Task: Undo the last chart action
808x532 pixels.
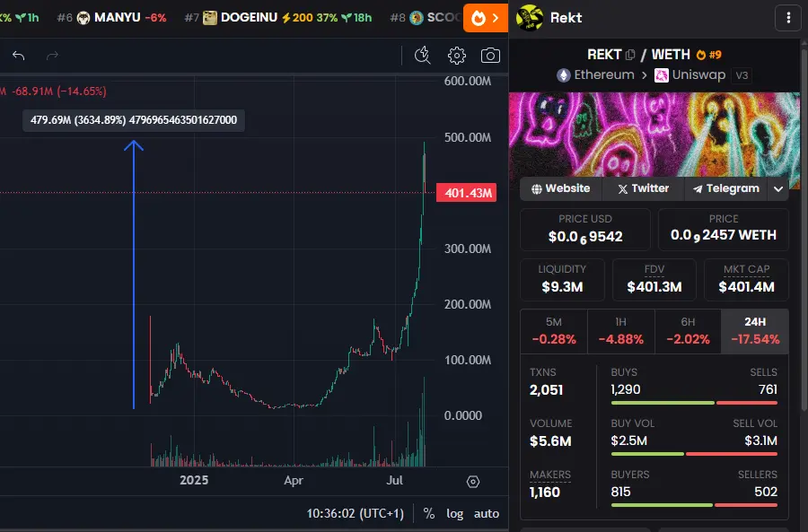Action: (x=19, y=56)
